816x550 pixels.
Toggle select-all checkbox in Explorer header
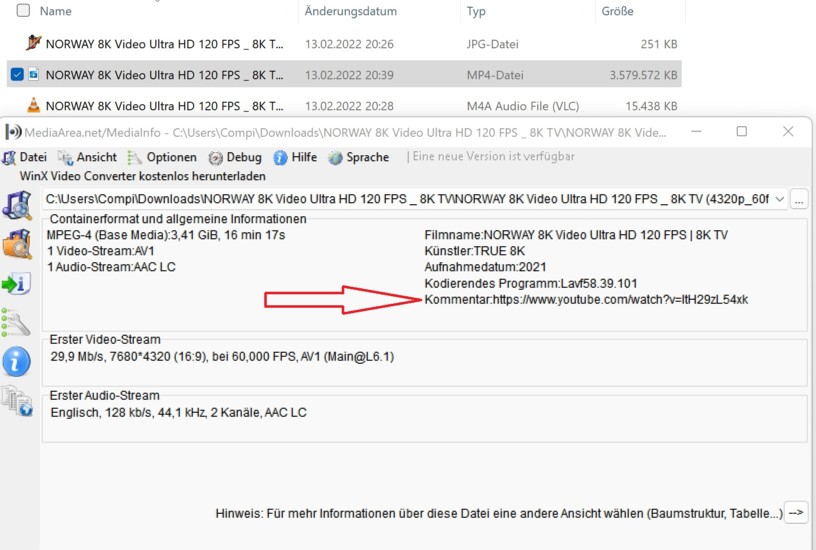[x=23, y=10]
